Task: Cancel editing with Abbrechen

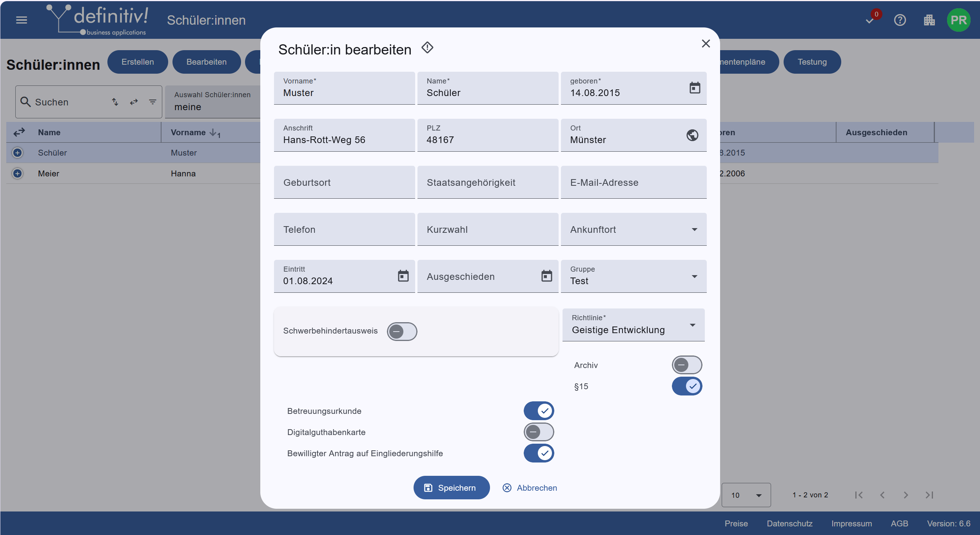Action: (530, 488)
